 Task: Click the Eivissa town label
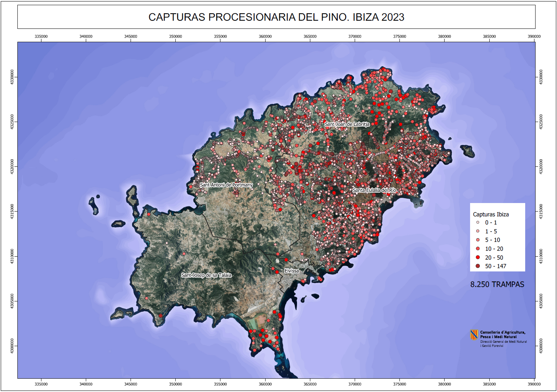click(x=291, y=271)
